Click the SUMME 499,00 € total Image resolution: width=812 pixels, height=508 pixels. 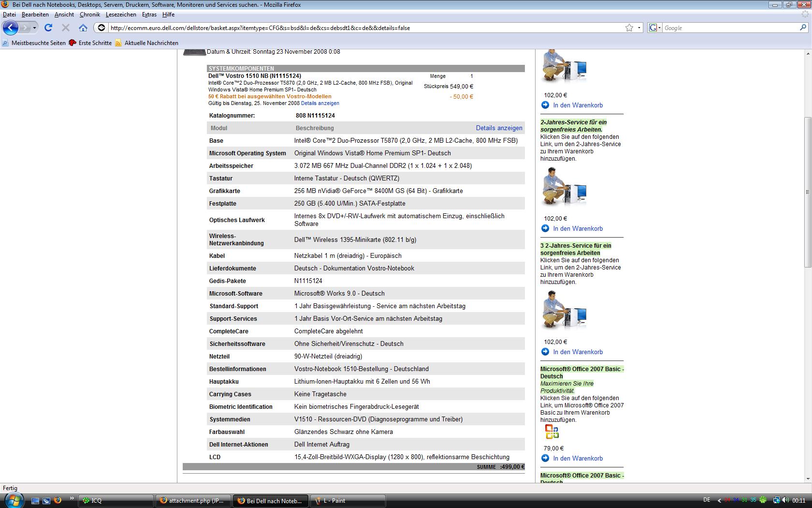(x=500, y=467)
